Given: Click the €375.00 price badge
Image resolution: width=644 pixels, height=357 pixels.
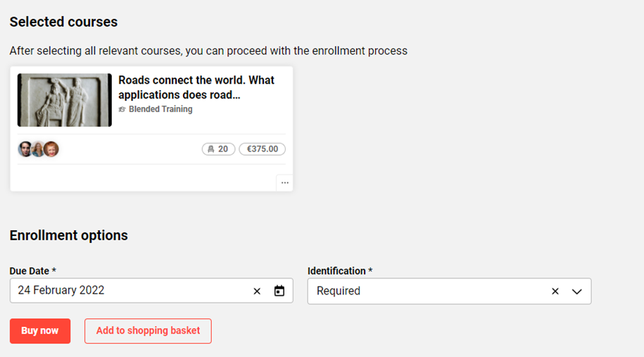Looking at the screenshot, I should 262,149.
